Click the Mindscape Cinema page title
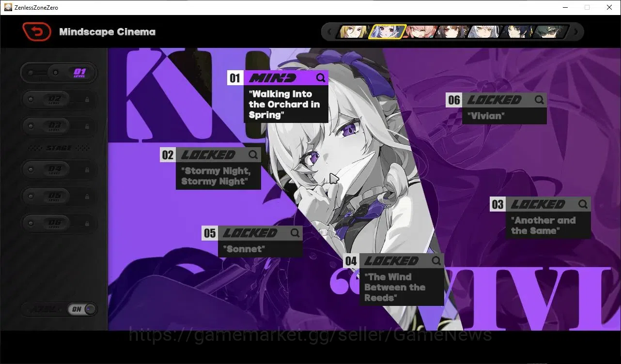Screen dimensions: 621x364 coord(107,32)
